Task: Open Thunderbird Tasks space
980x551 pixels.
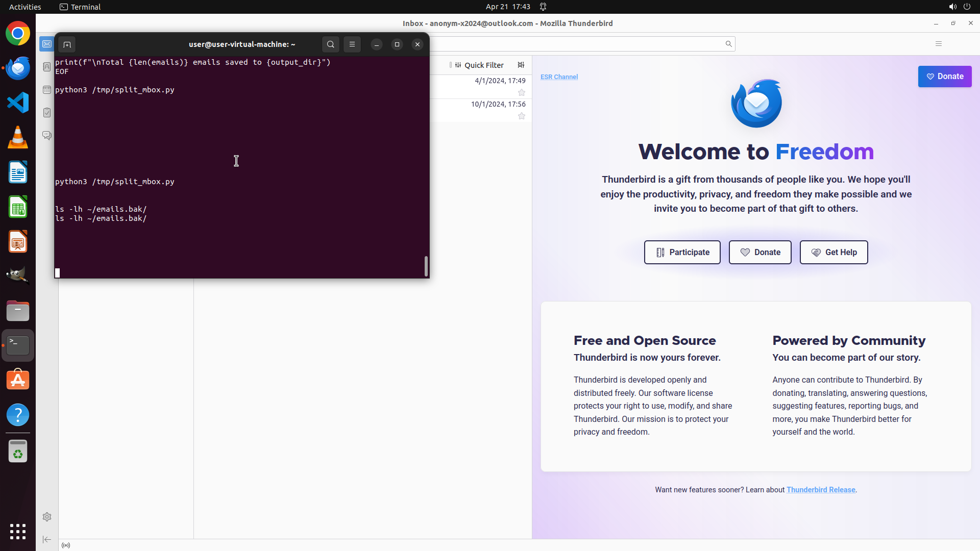Action: coord(47,113)
